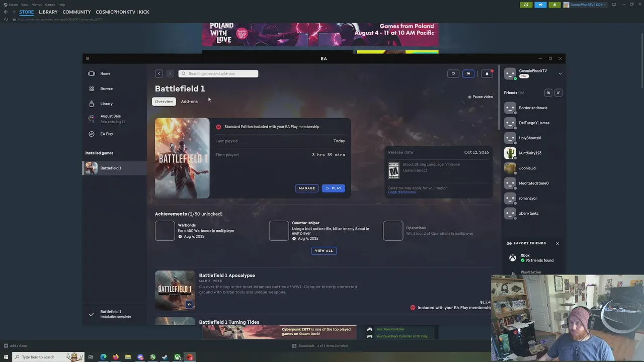Click the EA forward navigation arrow

[x=170, y=73]
